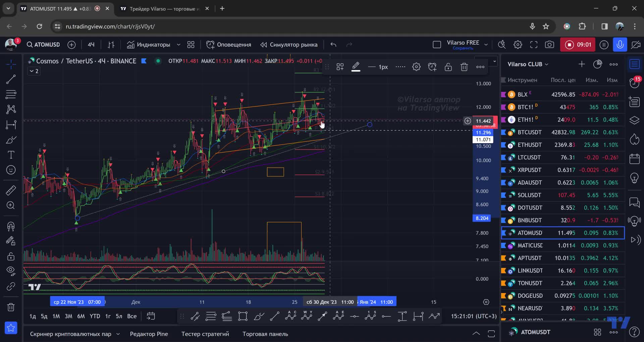This screenshot has height=342, width=644.
Task: Change the 4Ч chart interval
Action: (91, 45)
